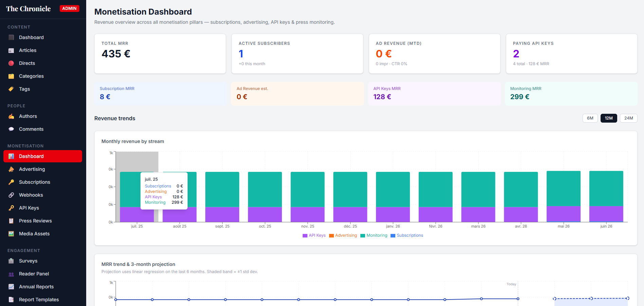644x306 pixels.
Task: Open the Webhooks link icon
Action: pos(11,195)
